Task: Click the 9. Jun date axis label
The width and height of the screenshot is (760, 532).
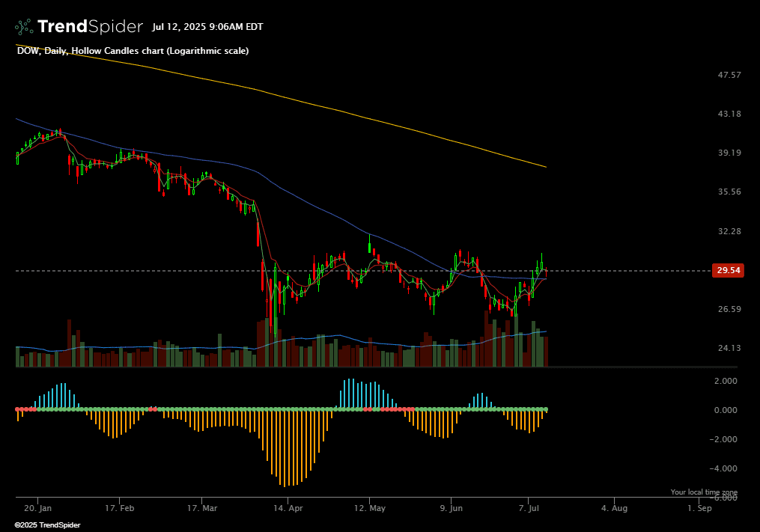Action: (452, 507)
